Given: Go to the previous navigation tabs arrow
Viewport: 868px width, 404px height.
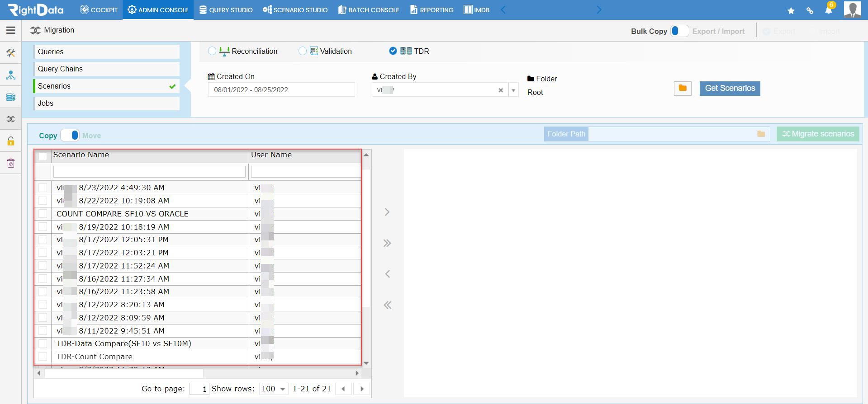Looking at the screenshot, I should coord(503,10).
